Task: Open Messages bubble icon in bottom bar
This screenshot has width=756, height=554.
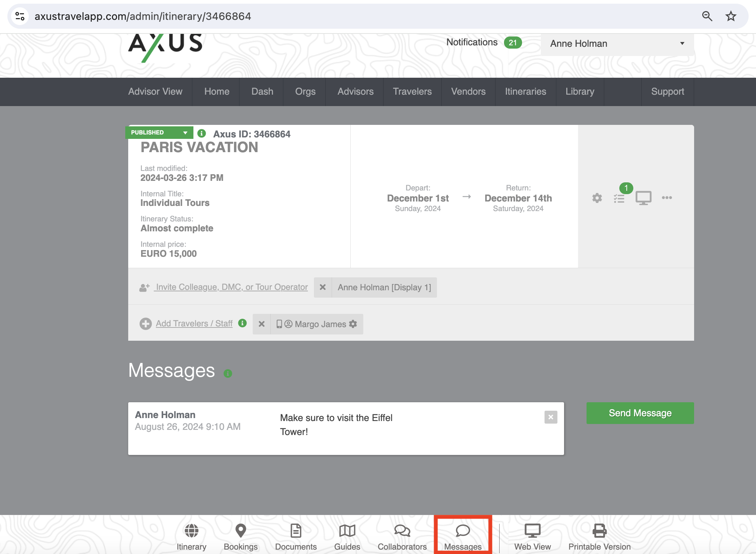Action: coord(463,531)
